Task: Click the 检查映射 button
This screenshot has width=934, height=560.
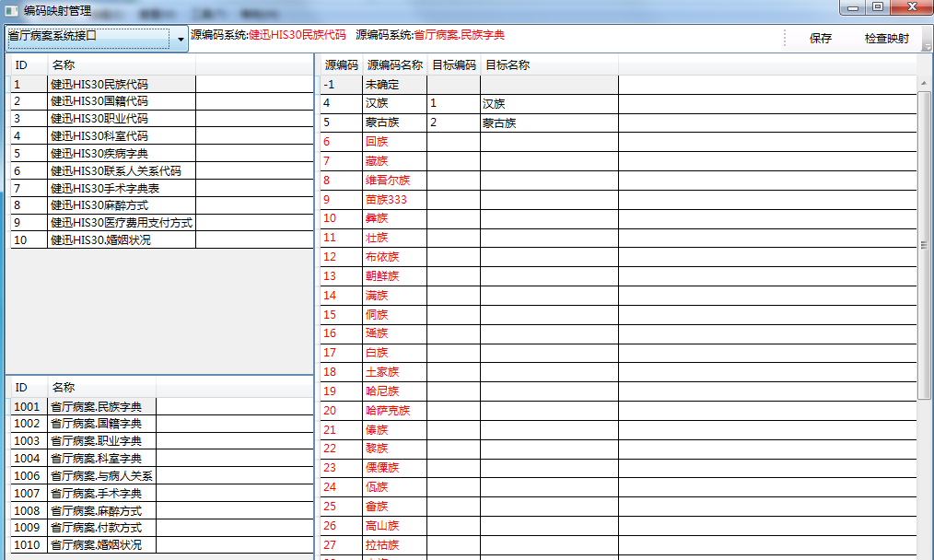Action: click(886, 39)
